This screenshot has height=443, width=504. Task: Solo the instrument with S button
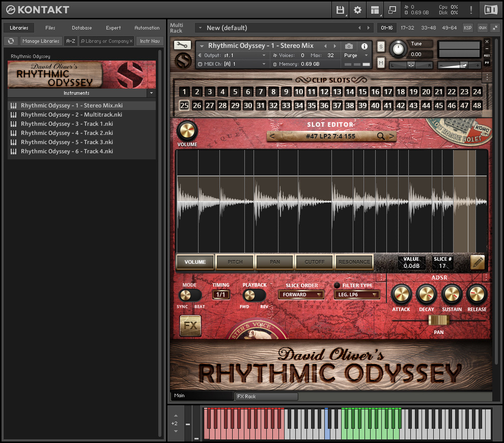point(381,47)
